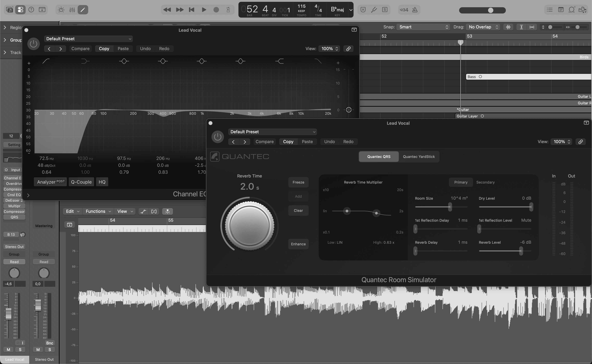Image resolution: width=592 pixels, height=364 pixels.
Task: Open the Library panel icon
Action: pos(9,10)
